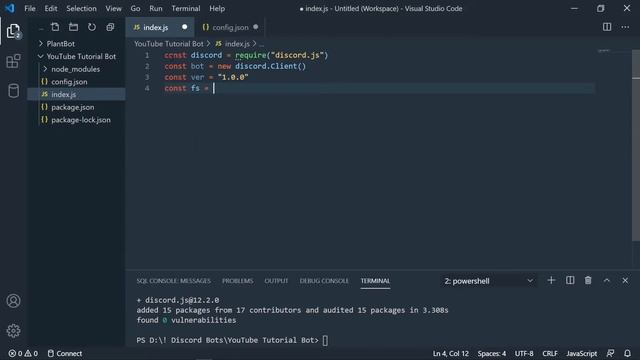Open the Accounts icon in activity bar
The width and height of the screenshot is (640, 360).
click(13, 301)
